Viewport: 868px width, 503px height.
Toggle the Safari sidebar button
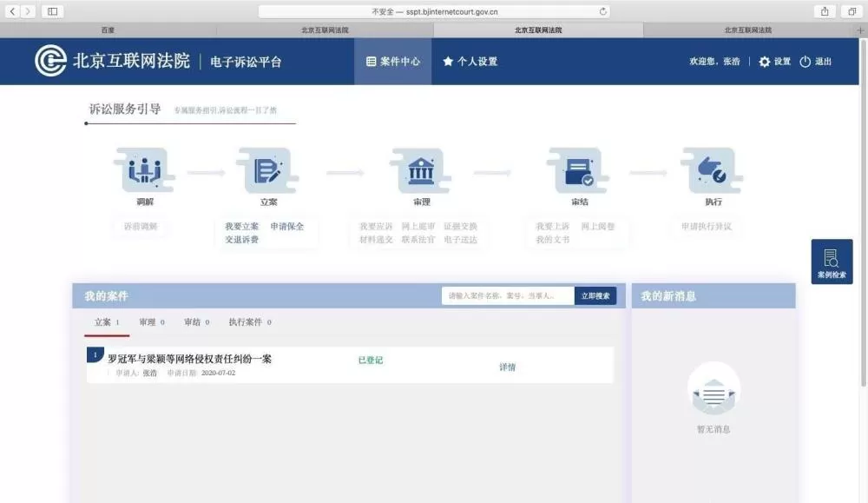point(53,11)
